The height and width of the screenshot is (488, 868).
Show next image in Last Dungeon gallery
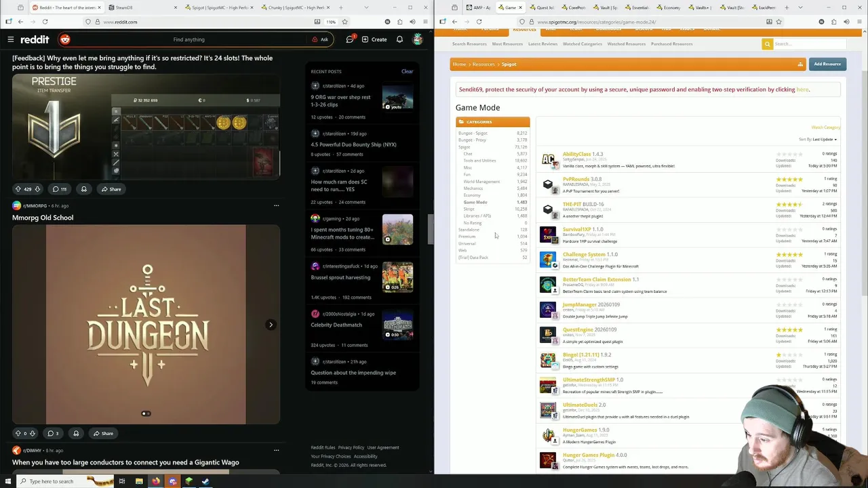(x=271, y=325)
